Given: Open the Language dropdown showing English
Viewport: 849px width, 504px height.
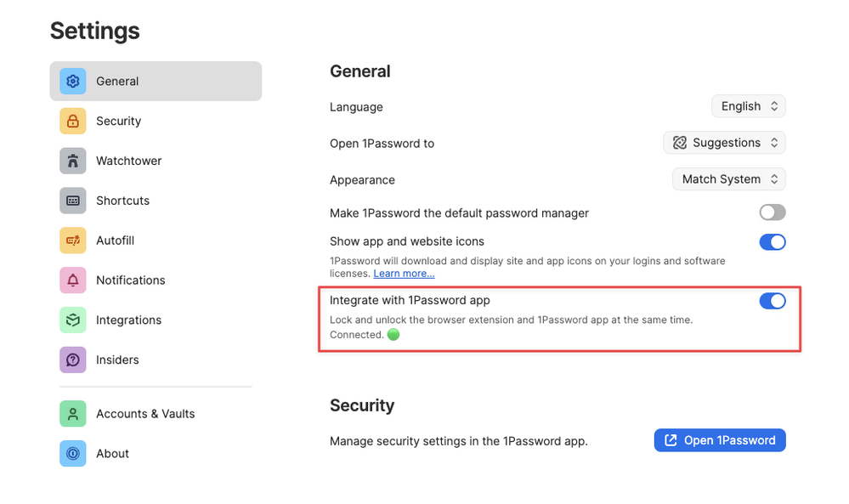Looking at the screenshot, I should 748,106.
